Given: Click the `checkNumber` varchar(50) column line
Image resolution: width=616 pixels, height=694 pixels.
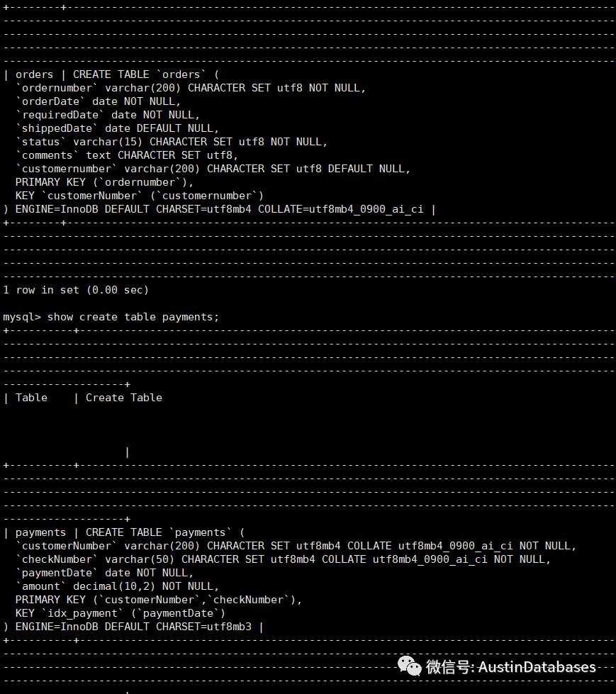Looking at the screenshot, I should (x=284, y=559).
